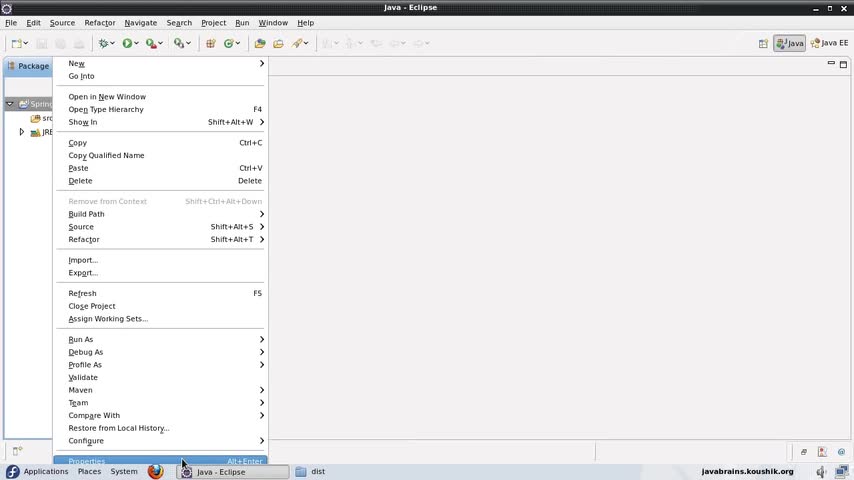Viewport: 854px width, 480px height.
Task: Click the green Run button icon
Action: coord(127,43)
